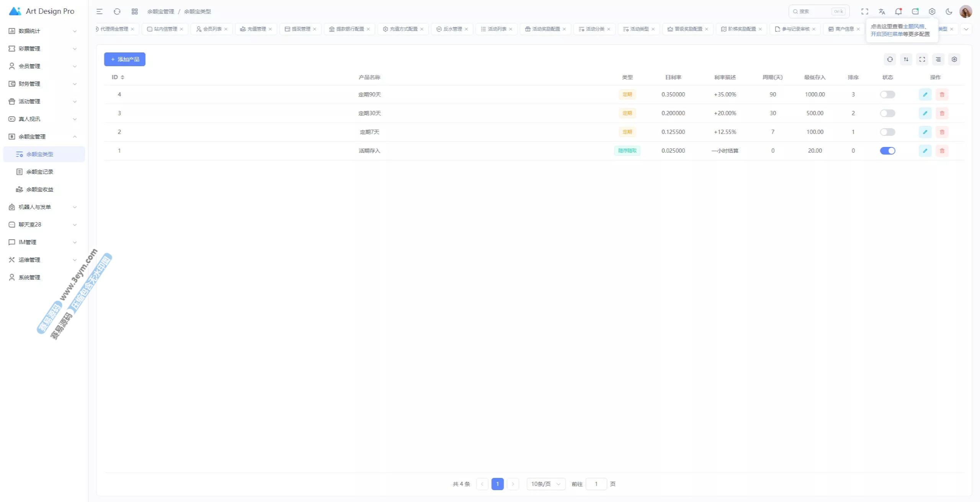Screen dimensions: 980x502
Task: Click the delete trash icon for 活期存入 row
Action: [942, 151]
